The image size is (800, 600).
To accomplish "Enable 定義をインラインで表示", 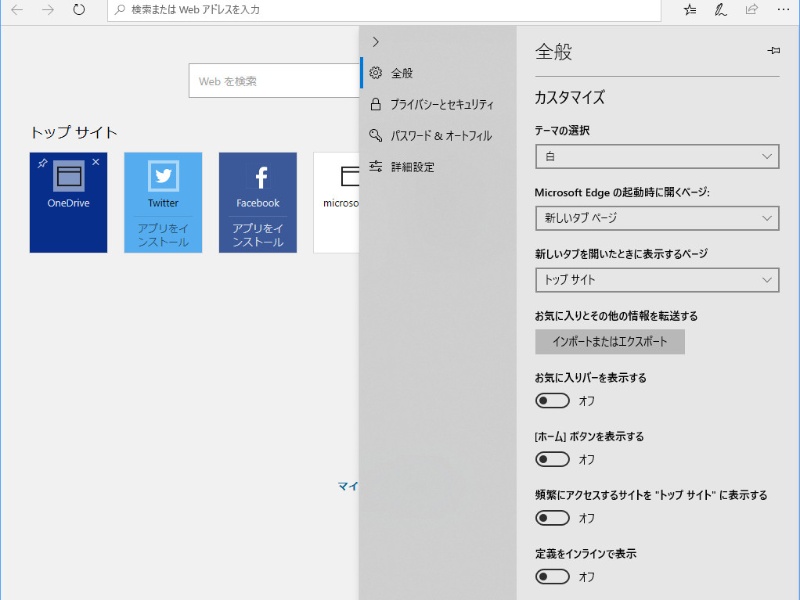I will coord(553,577).
